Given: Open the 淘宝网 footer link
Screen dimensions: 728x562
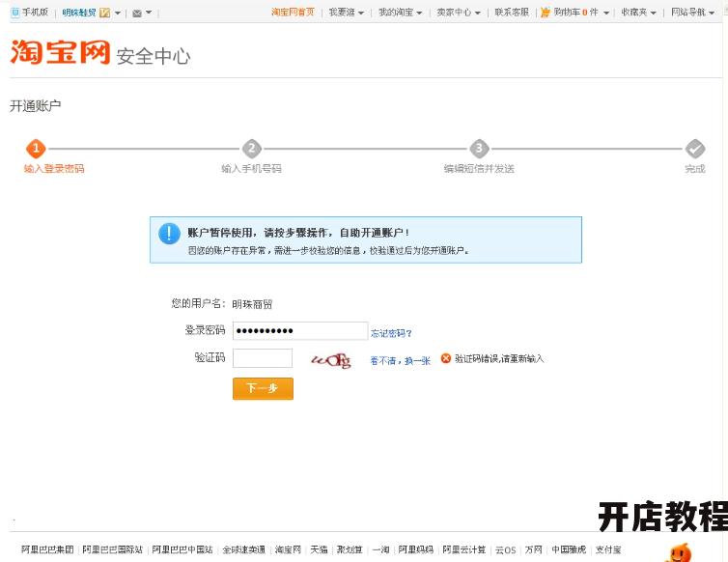Looking at the screenshot, I should (288, 549).
